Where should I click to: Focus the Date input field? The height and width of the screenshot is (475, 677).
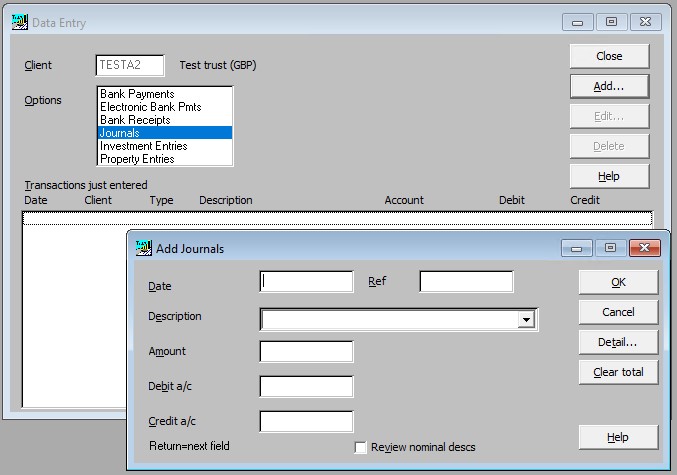307,282
